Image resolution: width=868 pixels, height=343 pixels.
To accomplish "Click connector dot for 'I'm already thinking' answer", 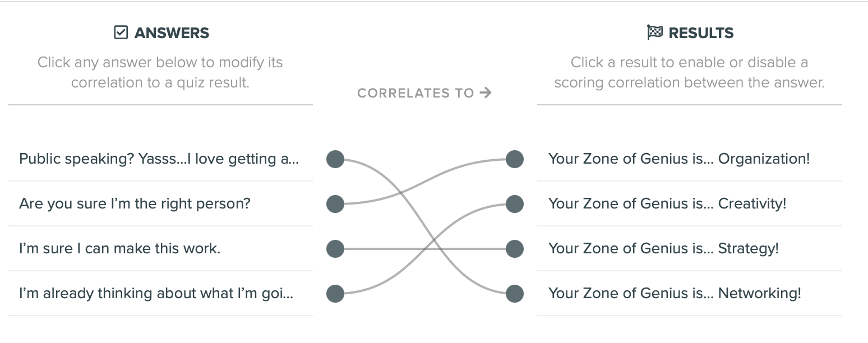I will 335,294.
